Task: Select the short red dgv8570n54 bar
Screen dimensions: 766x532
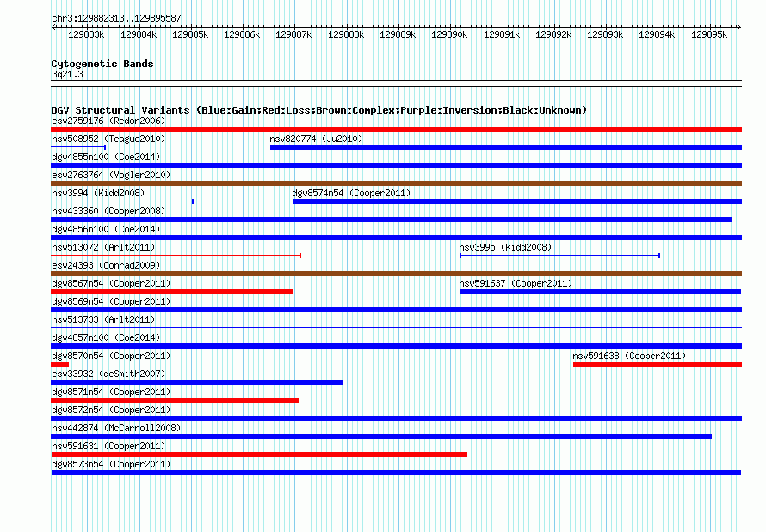Action: click(59, 364)
